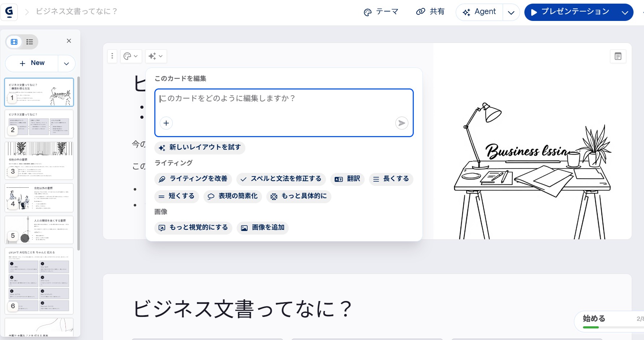Click the 共有 share button
The height and width of the screenshot is (340, 644).
point(430,12)
